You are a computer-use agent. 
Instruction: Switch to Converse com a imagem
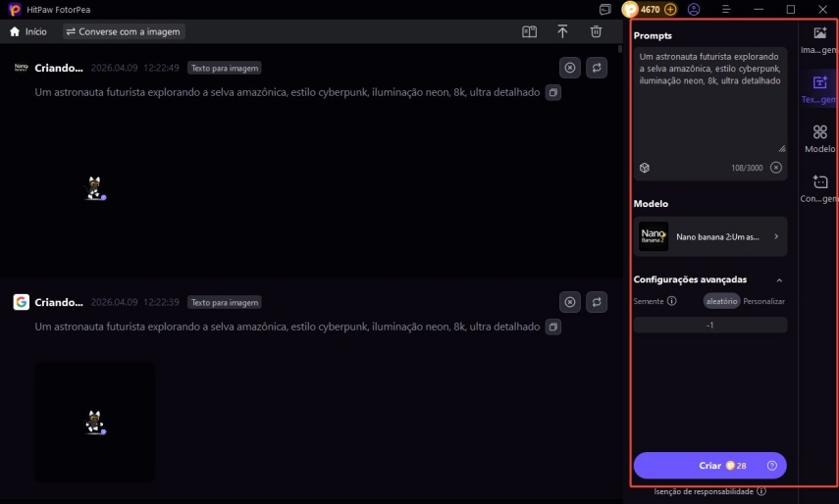[x=124, y=31]
